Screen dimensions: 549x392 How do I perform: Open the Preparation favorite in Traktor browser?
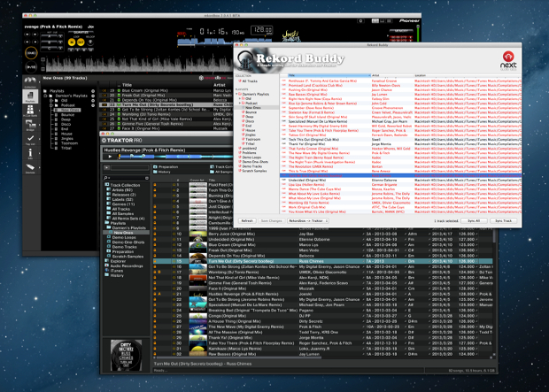[x=166, y=167]
